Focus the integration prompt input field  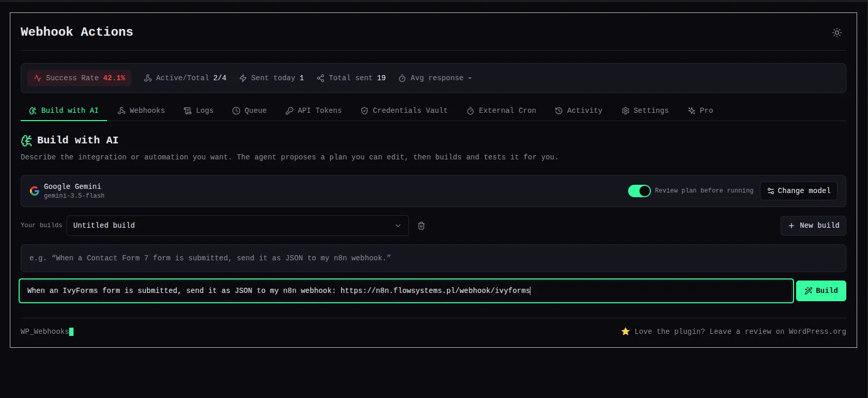coord(406,291)
